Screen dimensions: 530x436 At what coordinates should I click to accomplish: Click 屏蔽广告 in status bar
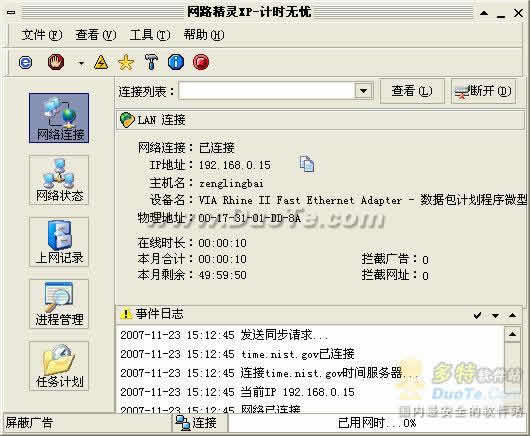click(x=29, y=422)
